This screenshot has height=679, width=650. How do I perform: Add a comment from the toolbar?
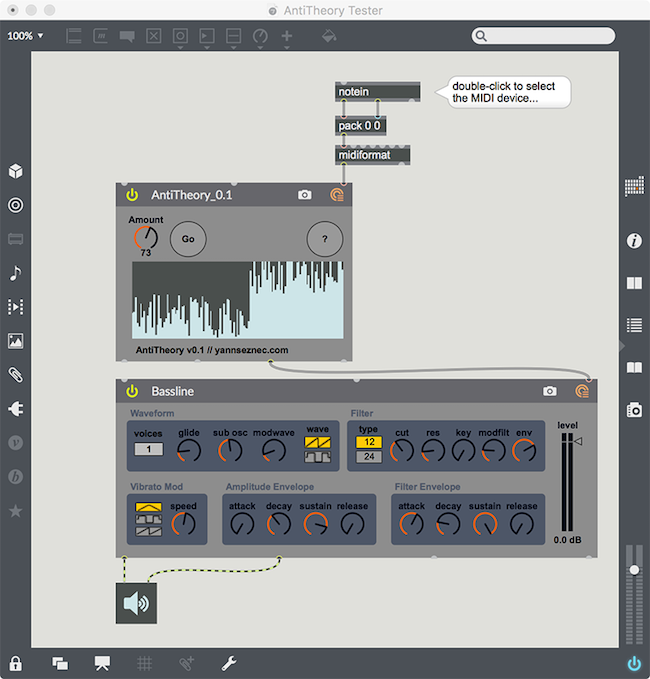[x=127, y=36]
